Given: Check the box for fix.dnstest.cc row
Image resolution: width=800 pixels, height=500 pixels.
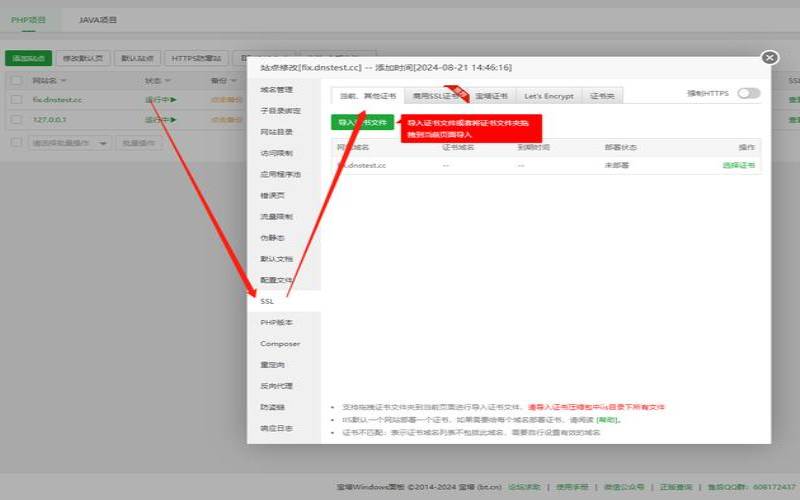Looking at the screenshot, I should (16, 99).
